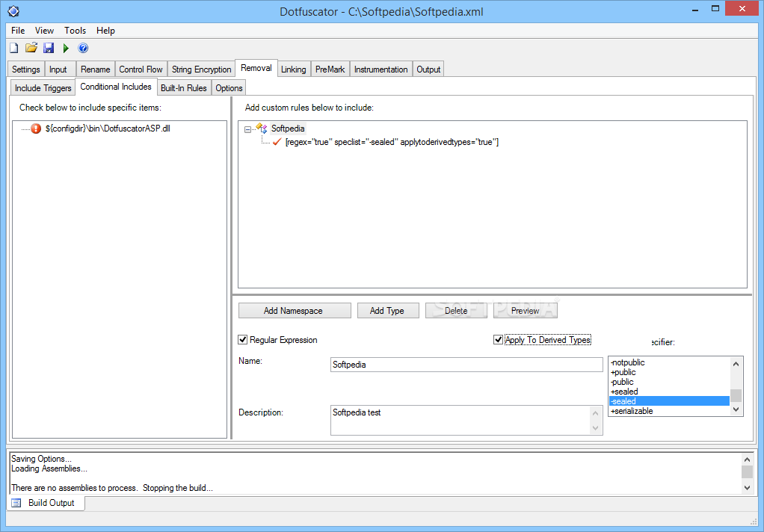Click the Add Namespace button
The height and width of the screenshot is (532, 764).
click(x=294, y=310)
